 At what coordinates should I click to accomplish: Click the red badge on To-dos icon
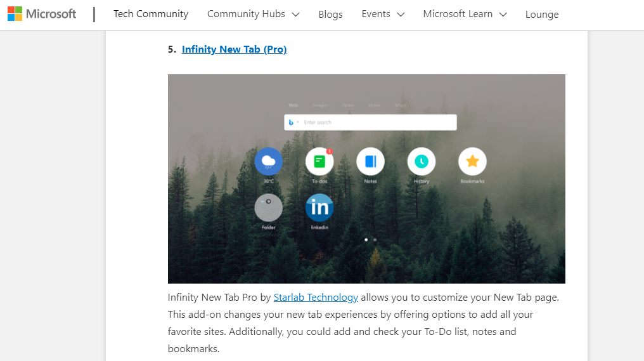pyautogui.click(x=330, y=151)
